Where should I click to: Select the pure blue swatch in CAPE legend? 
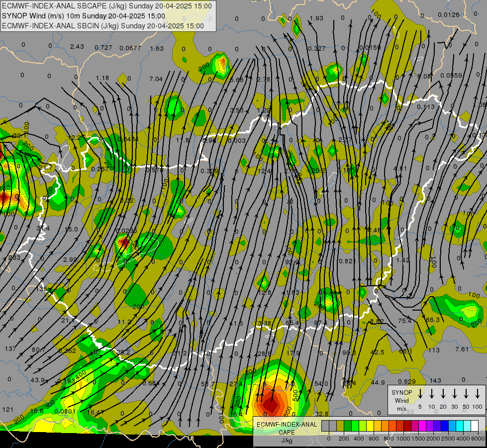[445, 426]
